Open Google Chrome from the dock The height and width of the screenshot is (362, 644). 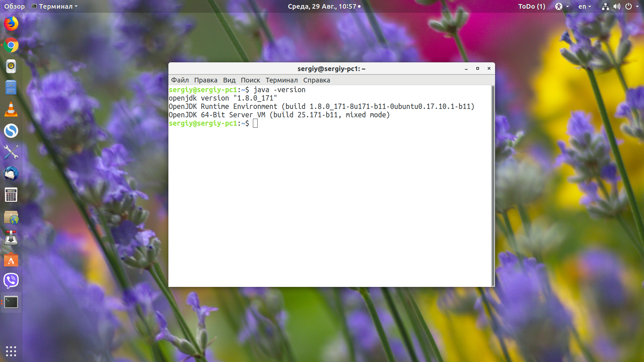coord(11,45)
